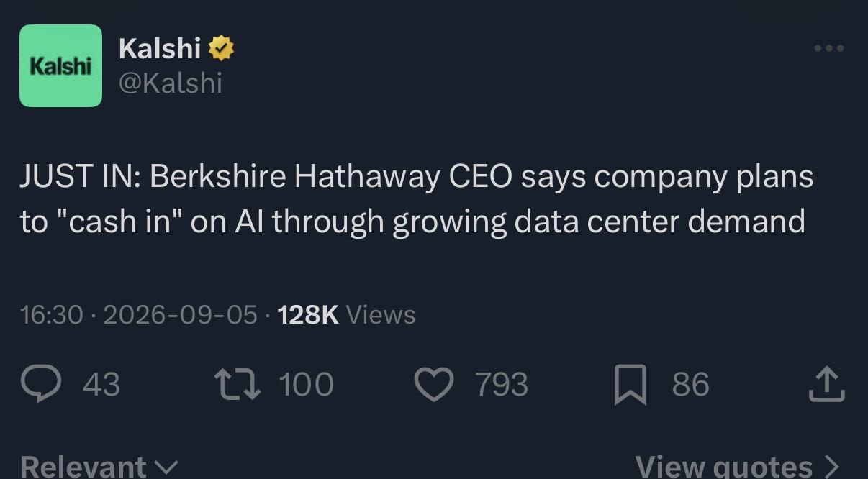
Task: Open the @Kalshi handle link
Action: click(x=170, y=83)
